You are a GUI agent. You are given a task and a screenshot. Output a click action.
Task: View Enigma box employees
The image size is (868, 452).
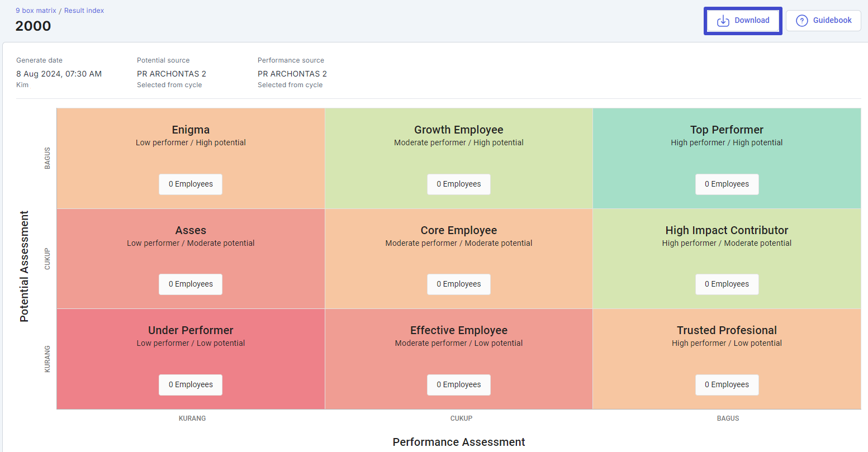coord(191,184)
